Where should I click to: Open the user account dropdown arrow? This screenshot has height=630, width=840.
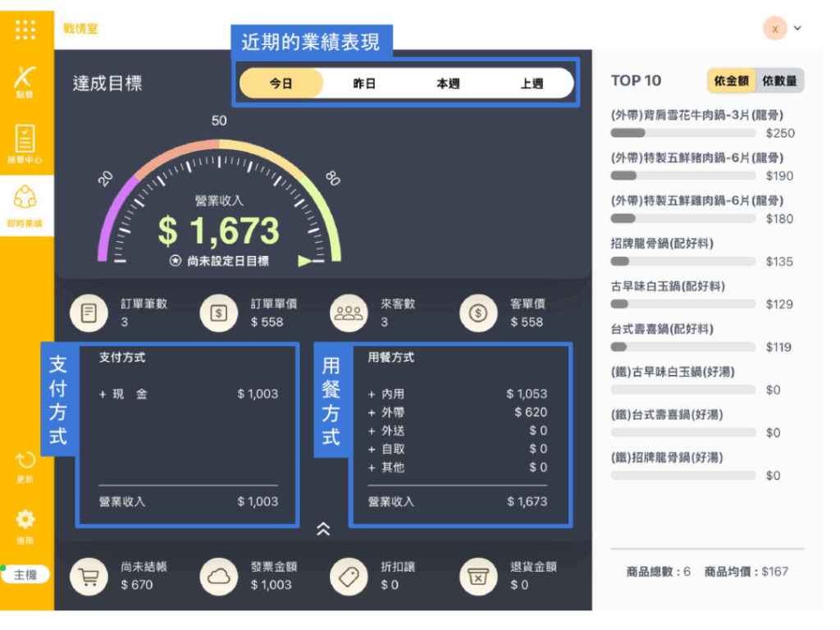click(797, 28)
